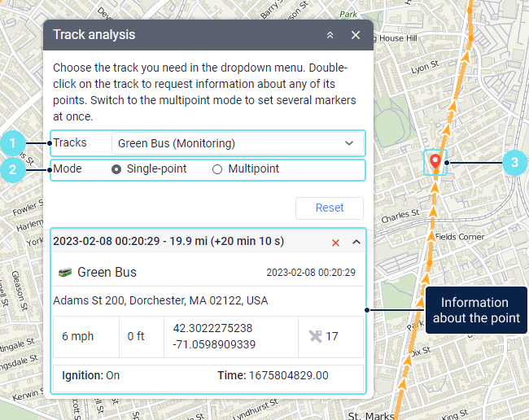Click the Green Bus unit name

point(107,273)
